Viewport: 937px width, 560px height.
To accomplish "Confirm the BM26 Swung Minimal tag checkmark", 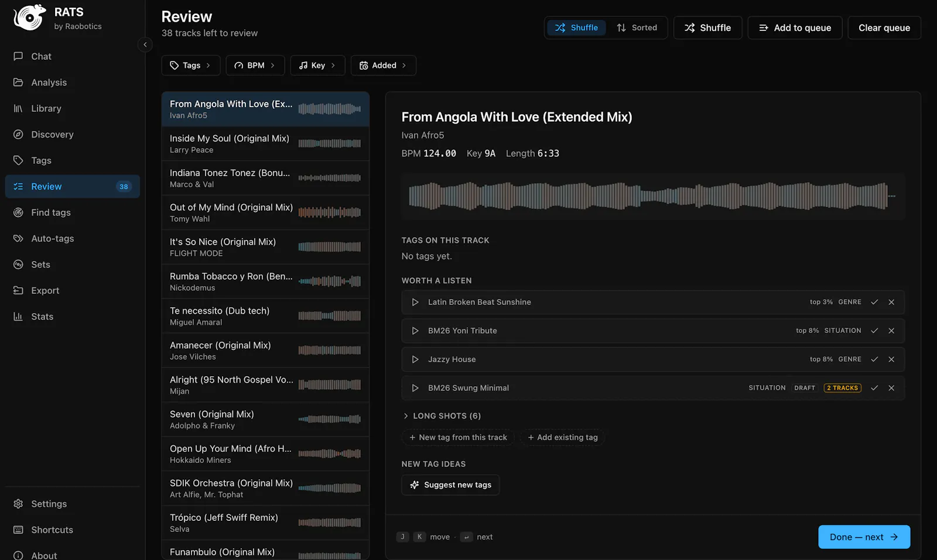I will (x=874, y=388).
